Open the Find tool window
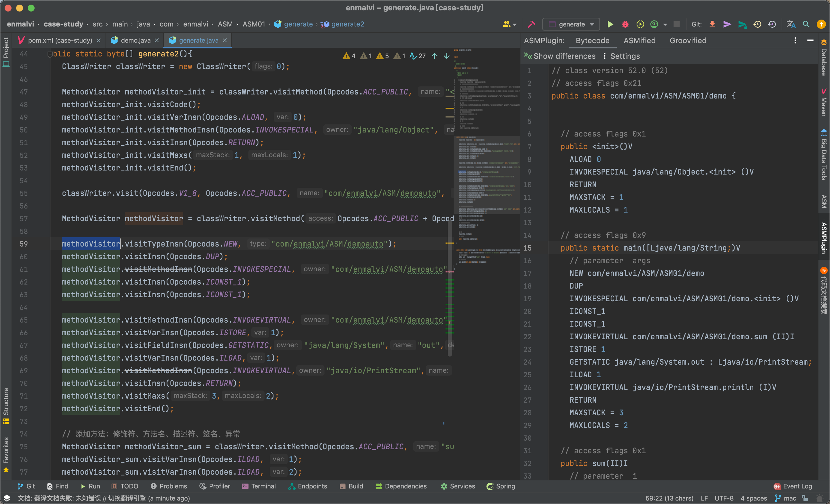The height and width of the screenshot is (504, 830). (x=58, y=486)
